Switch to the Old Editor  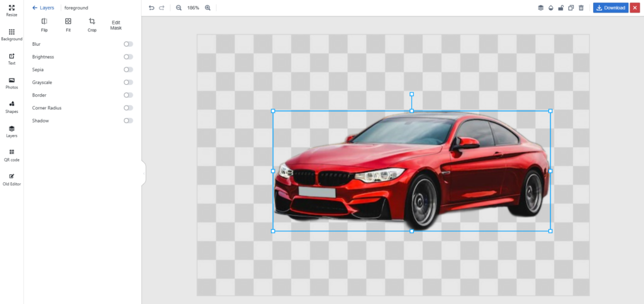[11, 180]
